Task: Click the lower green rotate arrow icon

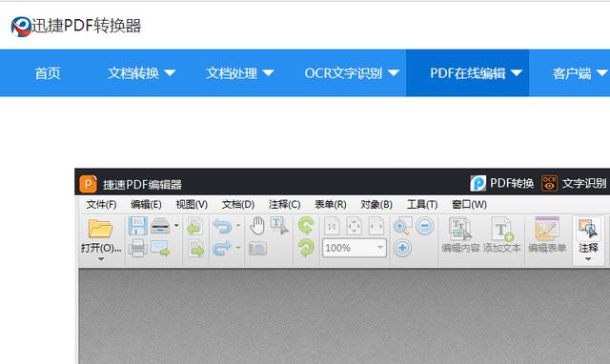Action: click(x=306, y=248)
